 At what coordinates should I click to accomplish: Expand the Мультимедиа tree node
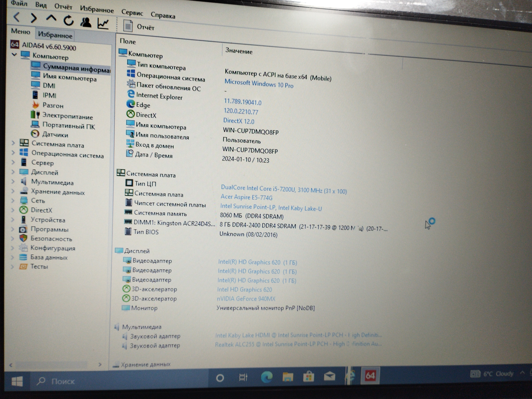point(13,181)
